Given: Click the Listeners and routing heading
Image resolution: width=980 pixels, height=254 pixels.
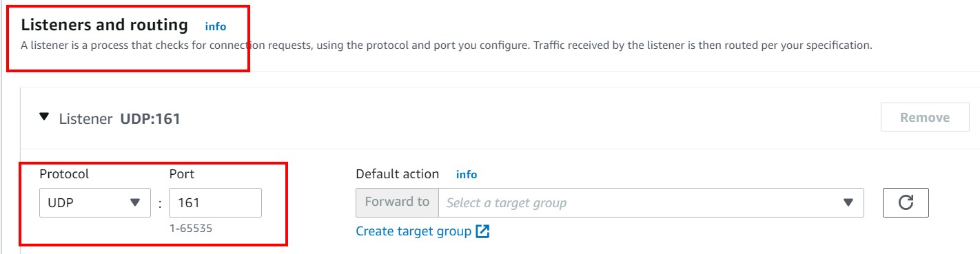Looking at the screenshot, I should click(x=105, y=25).
